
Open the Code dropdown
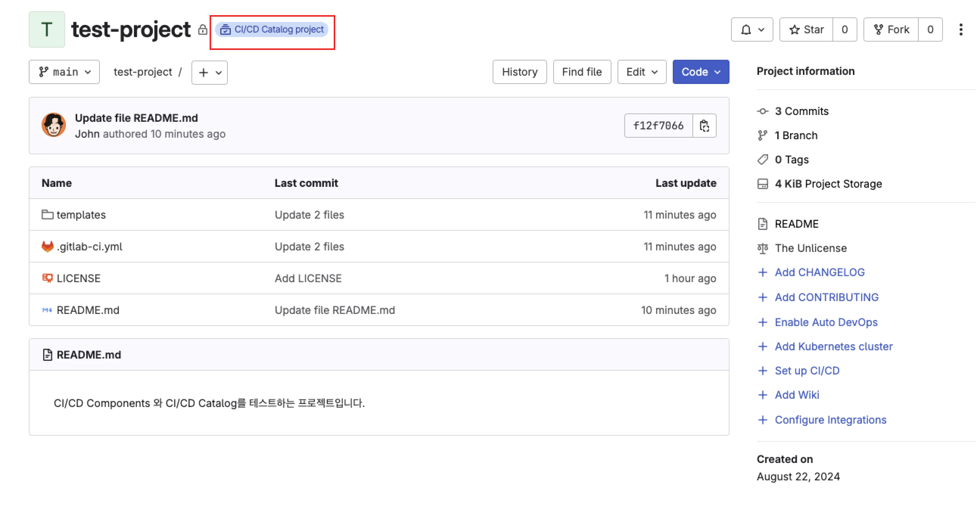(700, 71)
